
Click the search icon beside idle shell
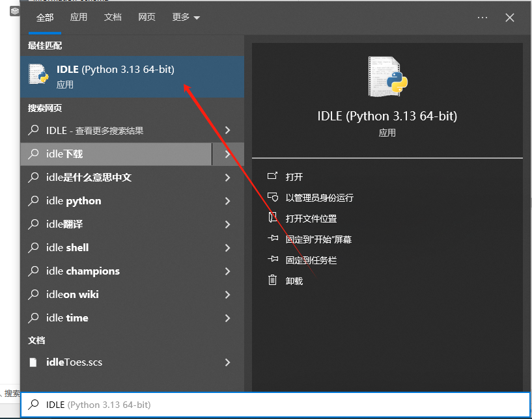(x=33, y=247)
